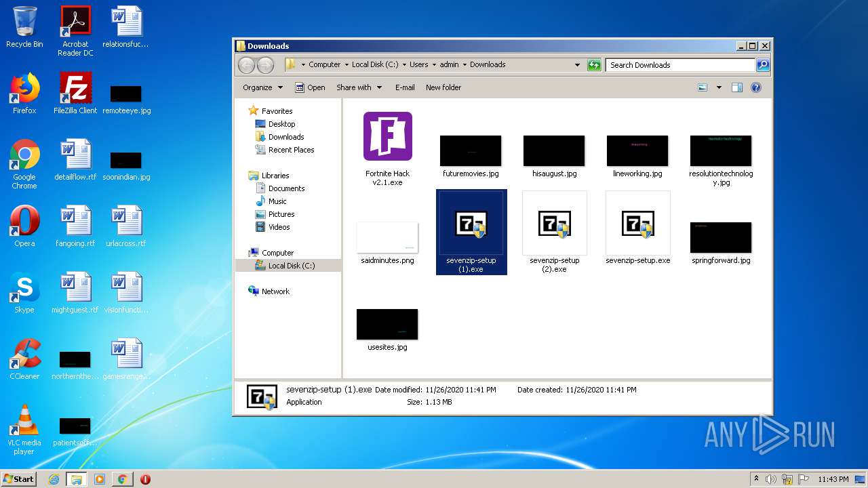Select Videos library
The image size is (868, 488).
[273, 227]
